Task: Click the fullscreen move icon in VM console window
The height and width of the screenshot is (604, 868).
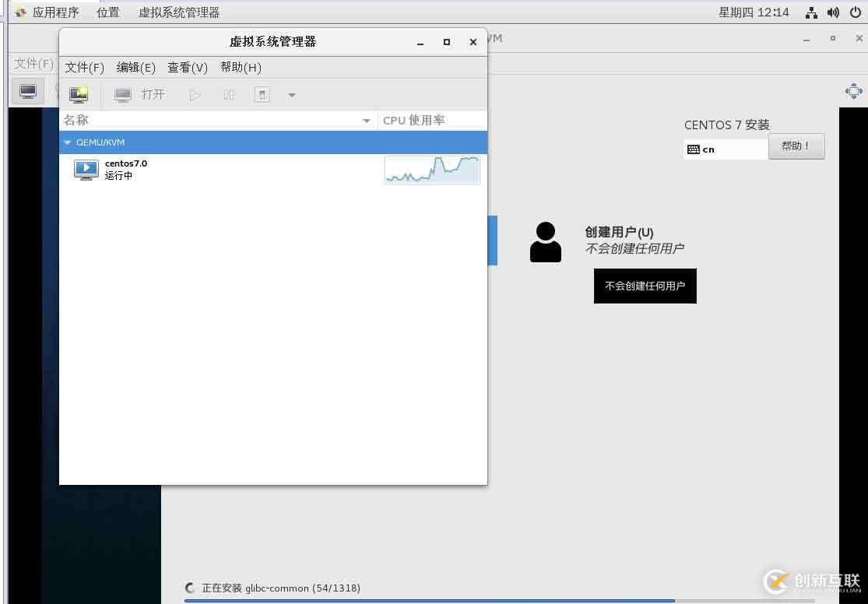Action: 854,91
